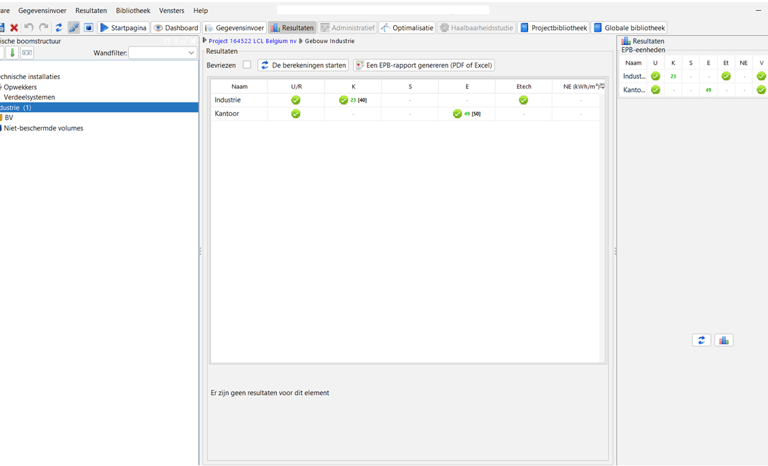This screenshot has width=768, height=466.
Task: Click the Etech column header
Action: (x=524, y=86)
